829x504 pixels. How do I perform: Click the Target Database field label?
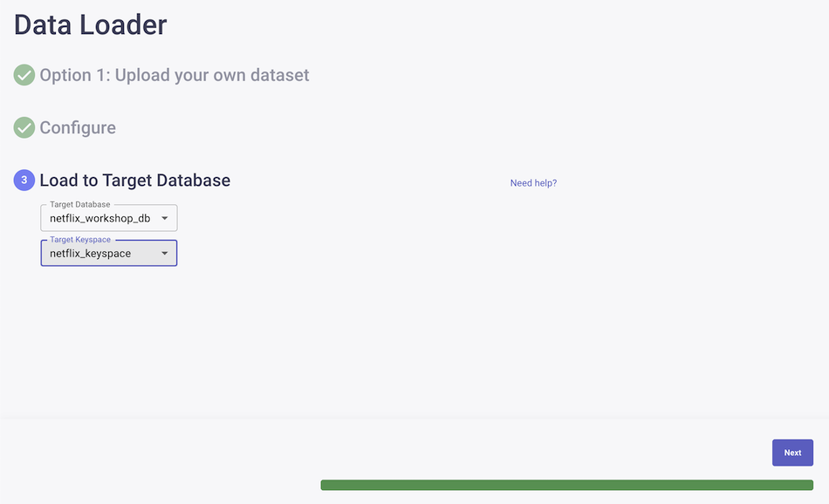79,204
